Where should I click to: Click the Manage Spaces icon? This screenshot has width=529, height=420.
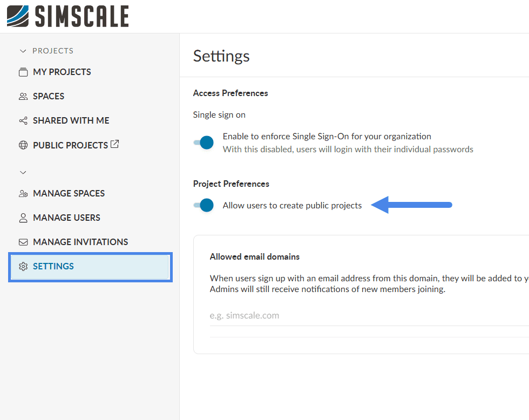pos(23,193)
